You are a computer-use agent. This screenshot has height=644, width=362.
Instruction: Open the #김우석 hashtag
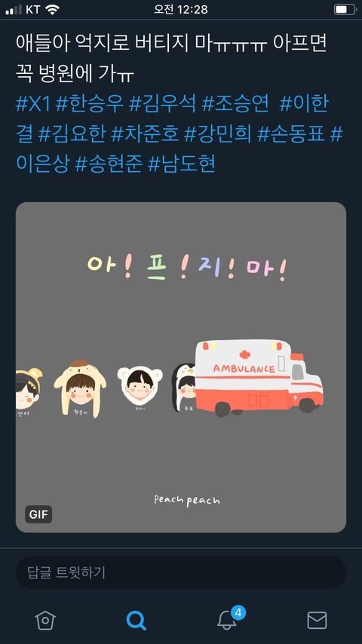click(162, 104)
